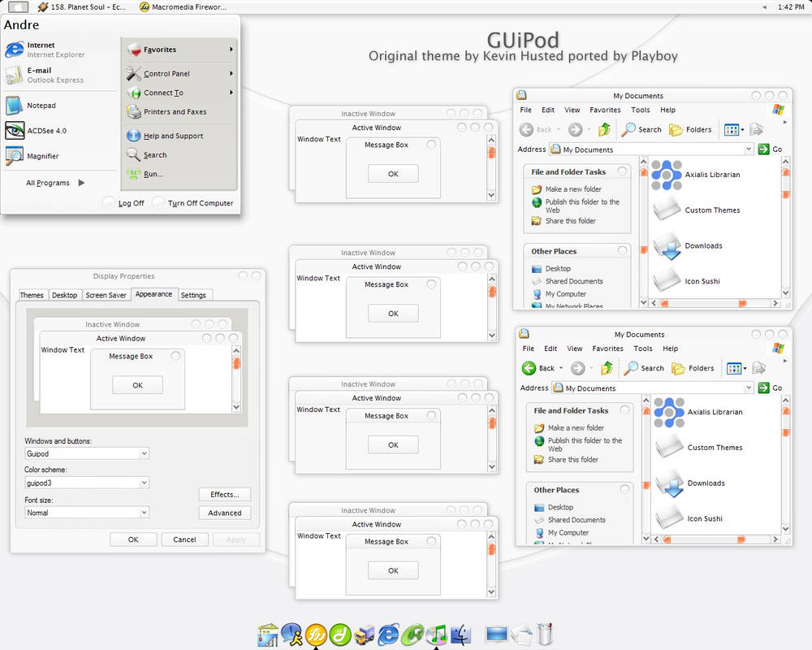Screen dimensions: 812x650
Task: Click the monitor icon in the dock
Action: (497, 635)
